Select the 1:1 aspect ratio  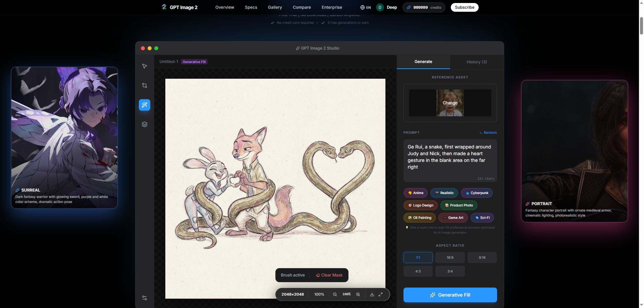coord(418,258)
